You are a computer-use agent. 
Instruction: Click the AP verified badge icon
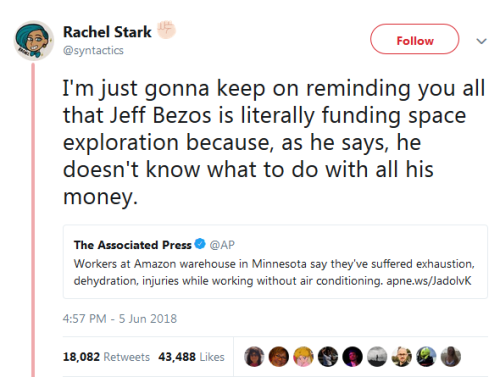click(x=200, y=244)
